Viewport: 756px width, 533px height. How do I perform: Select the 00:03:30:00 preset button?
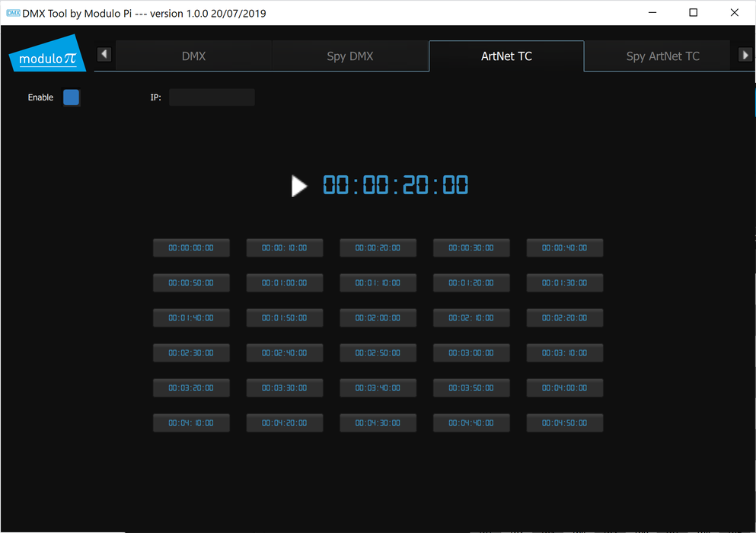pos(285,388)
